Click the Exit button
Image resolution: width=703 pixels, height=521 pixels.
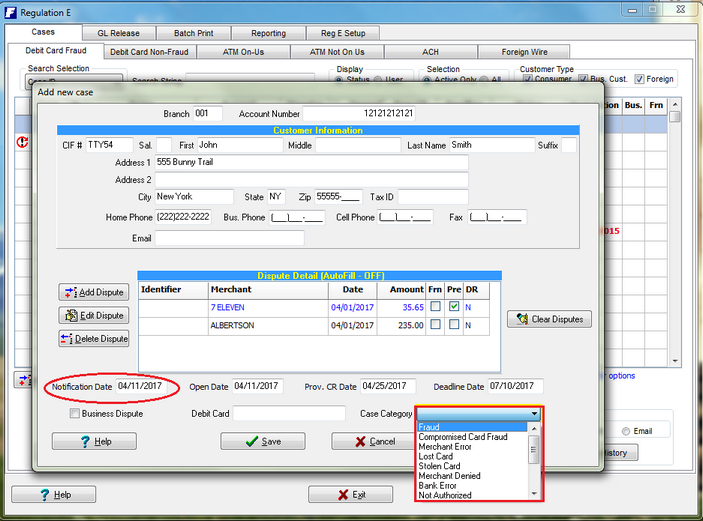350,495
